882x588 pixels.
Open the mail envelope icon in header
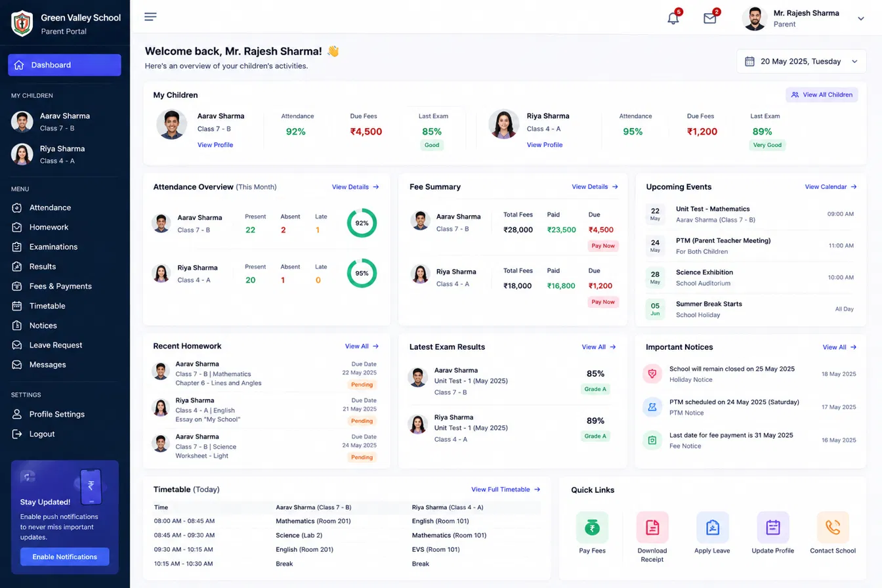coord(709,18)
